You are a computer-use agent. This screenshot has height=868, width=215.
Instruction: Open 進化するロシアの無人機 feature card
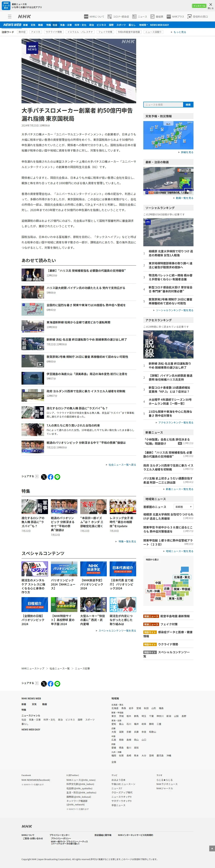coord(35,516)
